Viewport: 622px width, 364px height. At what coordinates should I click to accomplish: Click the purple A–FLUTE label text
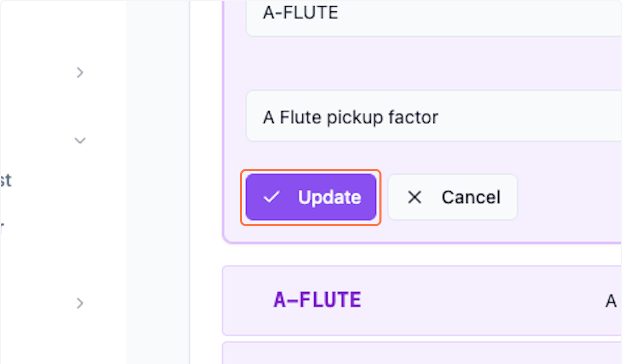pyautogui.click(x=317, y=299)
